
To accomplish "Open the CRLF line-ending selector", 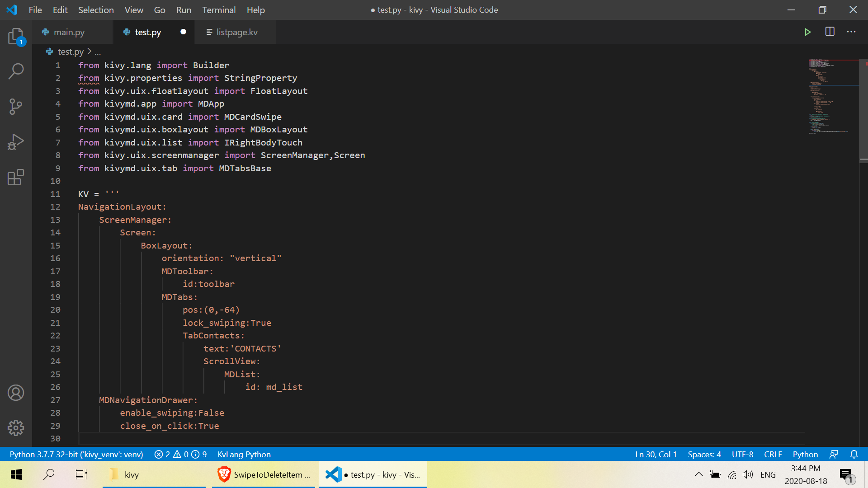I will (773, 455).
